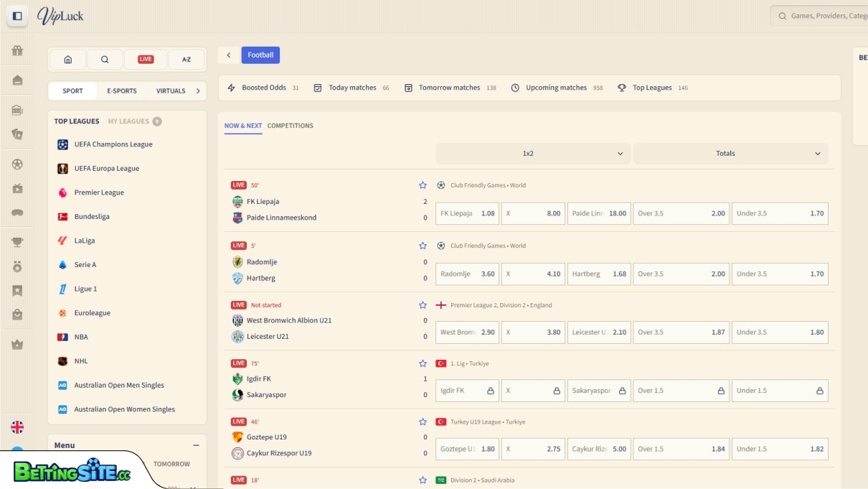Select the trophy tournaments icon

[17, 241]
